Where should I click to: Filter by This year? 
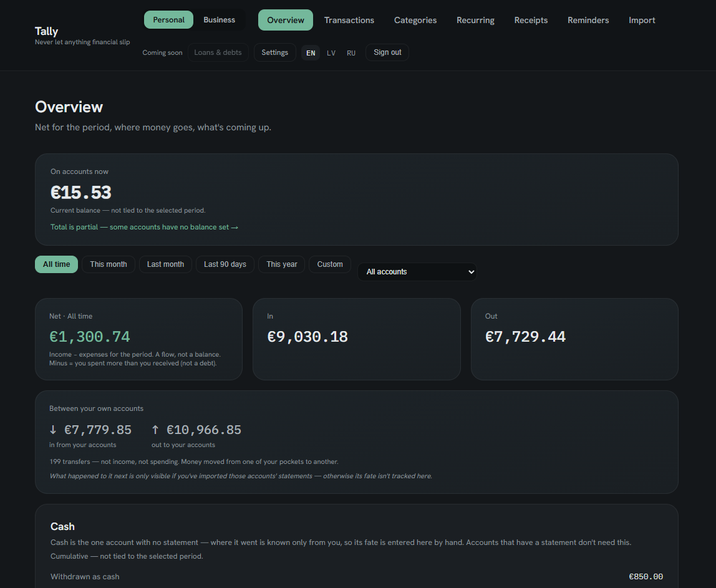click(x=282, y=264)
